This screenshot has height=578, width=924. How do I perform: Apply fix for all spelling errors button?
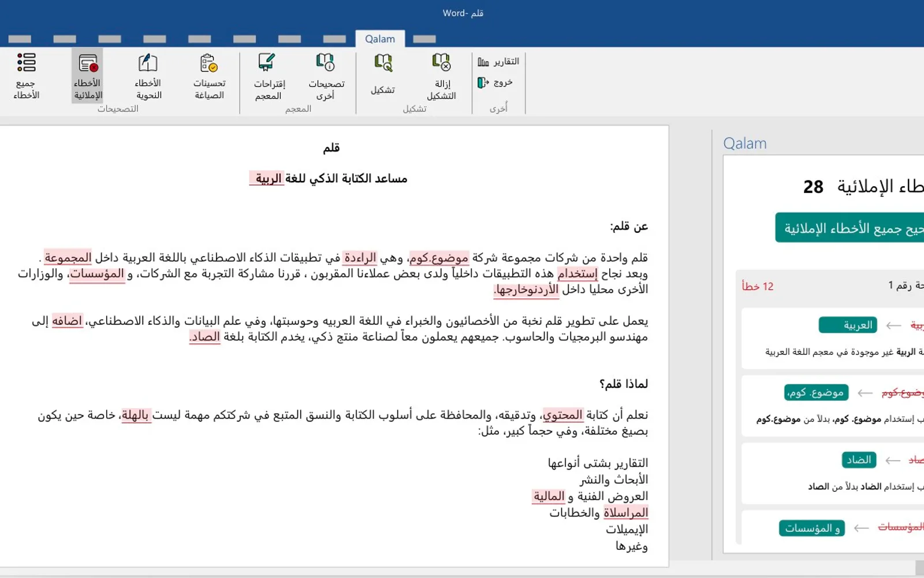849,228
